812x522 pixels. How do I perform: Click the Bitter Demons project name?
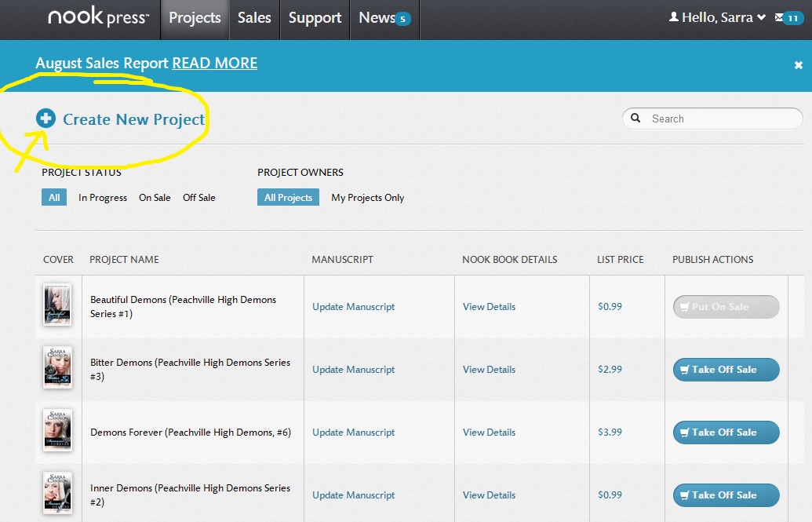pyautogui.click(x=190, y=369)
